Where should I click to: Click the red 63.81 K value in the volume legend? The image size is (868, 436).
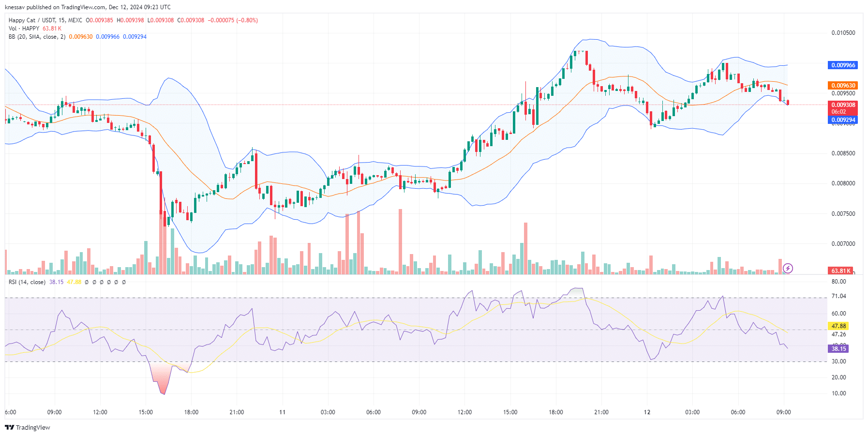coord(52,29)
